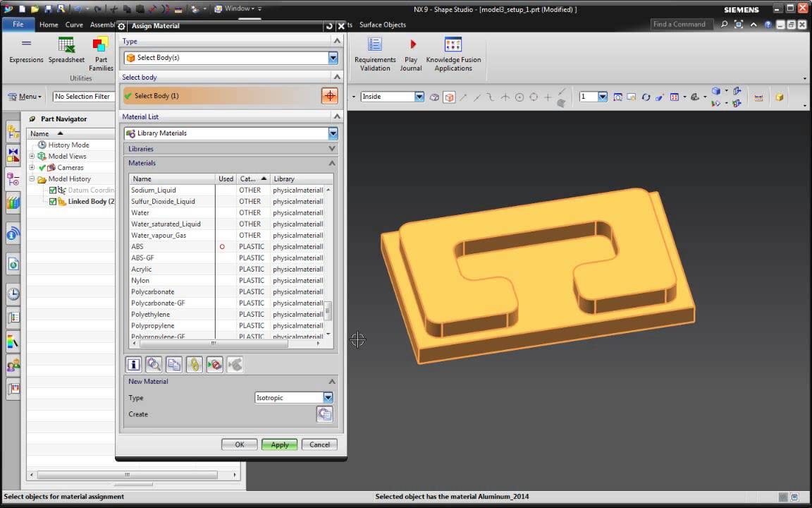Click the Create new material icon

point(325,414)
